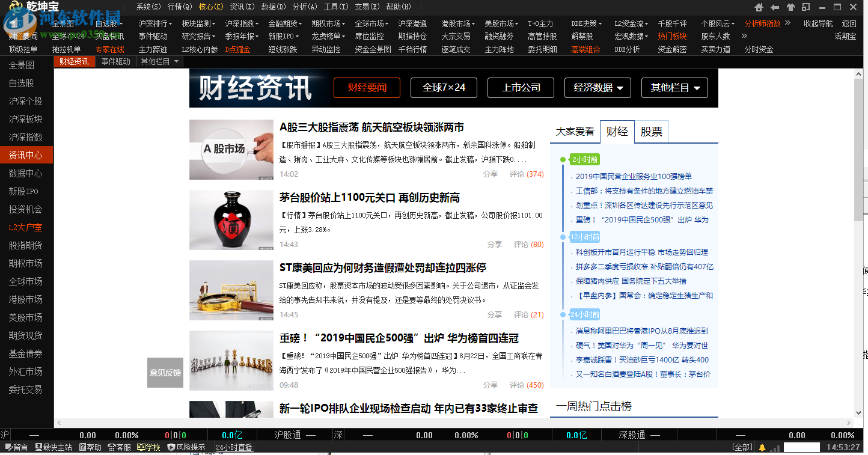The image size is (868, 455).
Task: Click the yellow alert bell icon
Action: tap(762, 448)
